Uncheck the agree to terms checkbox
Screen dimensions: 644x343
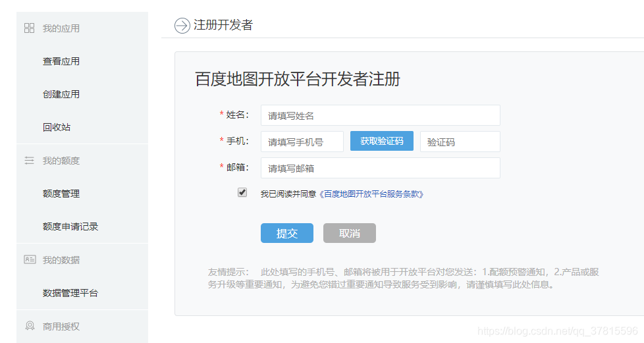click(x=242, y=192)
